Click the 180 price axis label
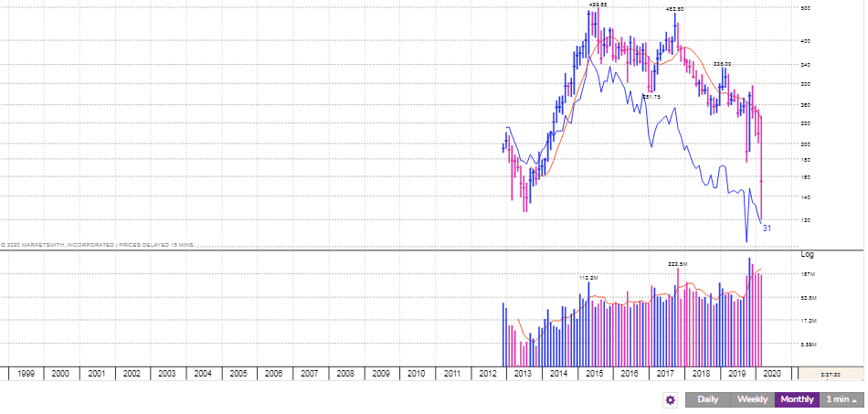 click(806, 160)
